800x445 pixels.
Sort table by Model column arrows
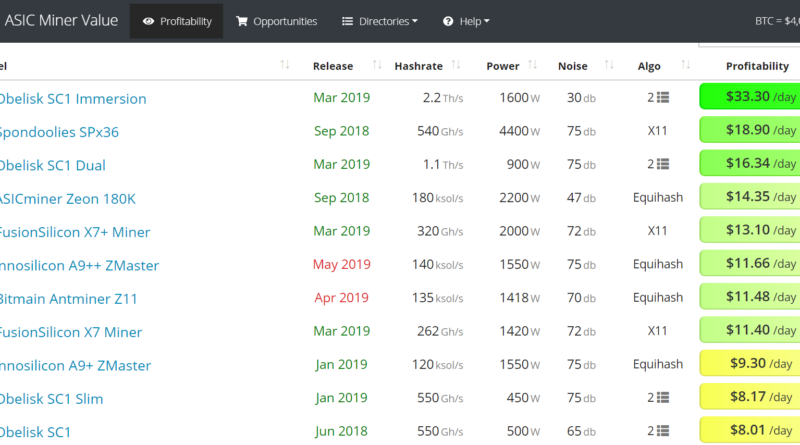point(285,65)
